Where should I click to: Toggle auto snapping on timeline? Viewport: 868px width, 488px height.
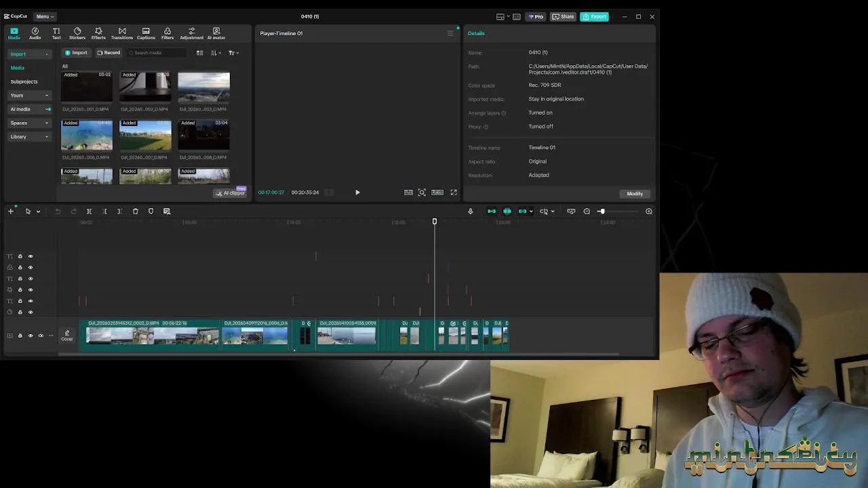tap(507, 211)
